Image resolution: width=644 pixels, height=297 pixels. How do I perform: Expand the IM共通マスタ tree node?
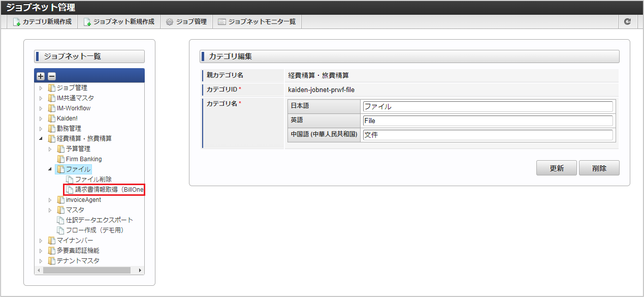41,98
